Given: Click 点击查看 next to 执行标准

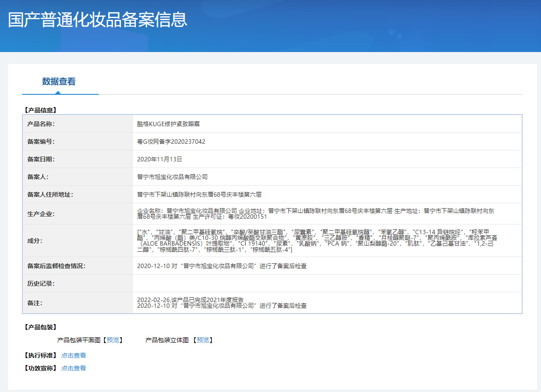Looking at the screenshot, I should (74, 355).
